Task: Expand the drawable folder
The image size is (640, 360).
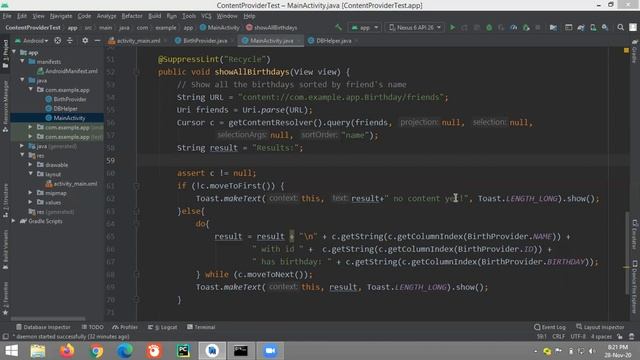Action: pyautogui.click(x=31, y=164)
